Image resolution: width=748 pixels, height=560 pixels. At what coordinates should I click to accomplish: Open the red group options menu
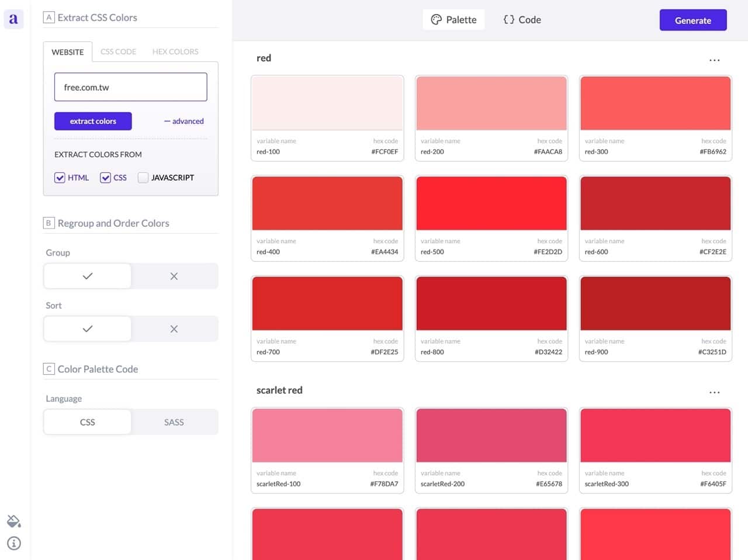click(x=714, y=60)
